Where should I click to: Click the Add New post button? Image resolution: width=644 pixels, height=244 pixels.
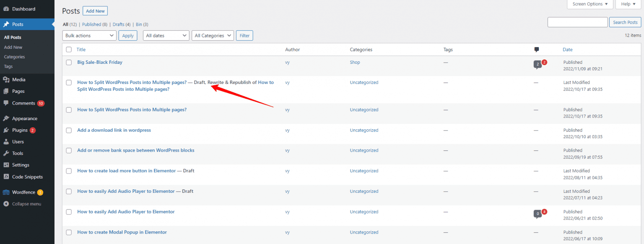95,10
